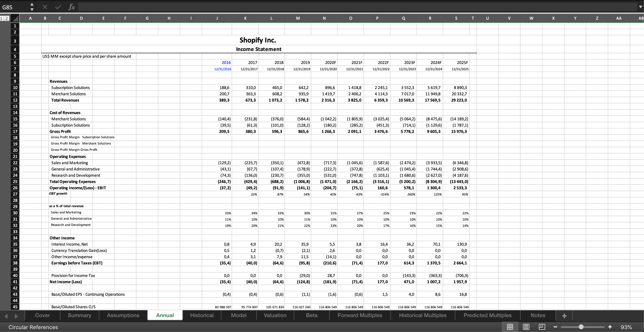Click the 12/31/2016 date cell
This screenshot has width=644, height=332.
pos(222,69)
